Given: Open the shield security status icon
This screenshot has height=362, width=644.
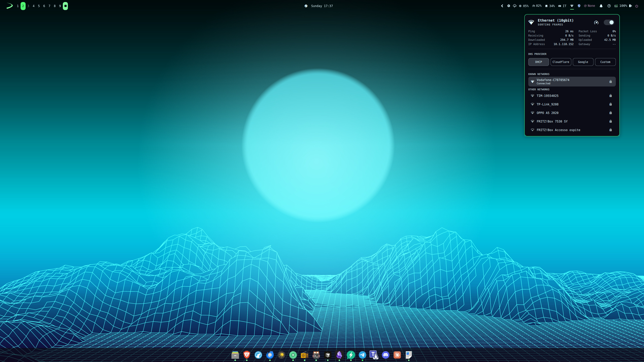Looking at the screenshot, I should [579, 6].
